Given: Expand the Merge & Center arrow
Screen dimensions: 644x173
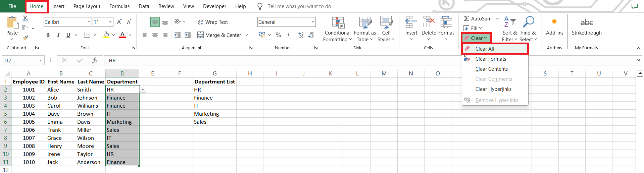Looking at the screenshot, I should pyautogui.click(x=247, y=35).
